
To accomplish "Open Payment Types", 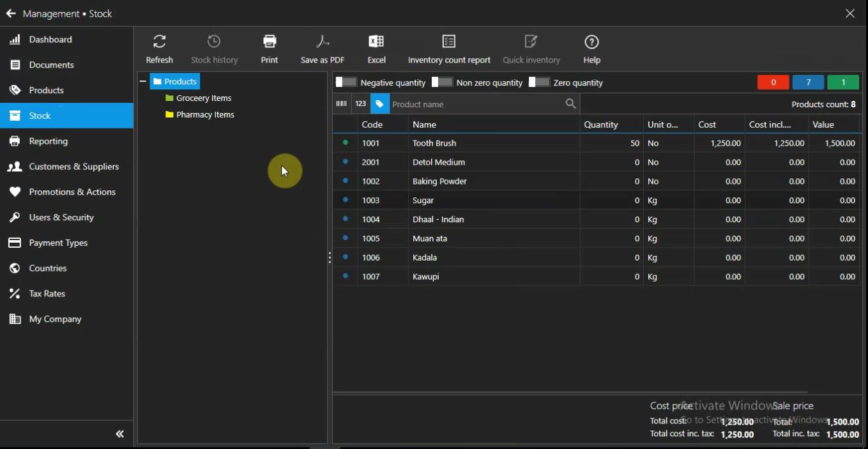I will (67, 243).
